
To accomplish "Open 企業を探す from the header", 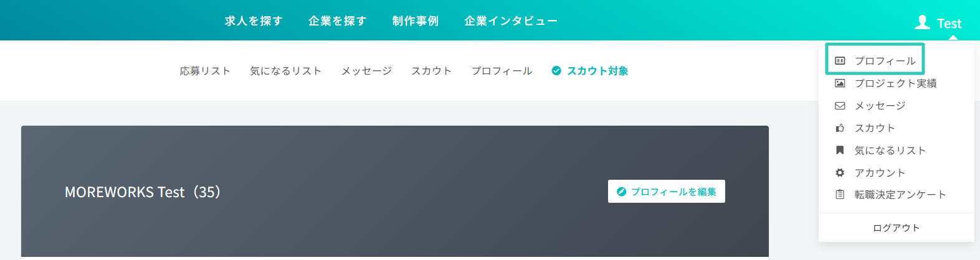I will [337, 21].
